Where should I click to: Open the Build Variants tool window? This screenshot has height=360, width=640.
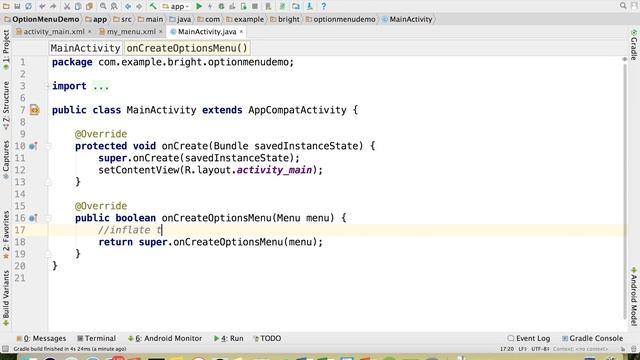tap(6, 298)
